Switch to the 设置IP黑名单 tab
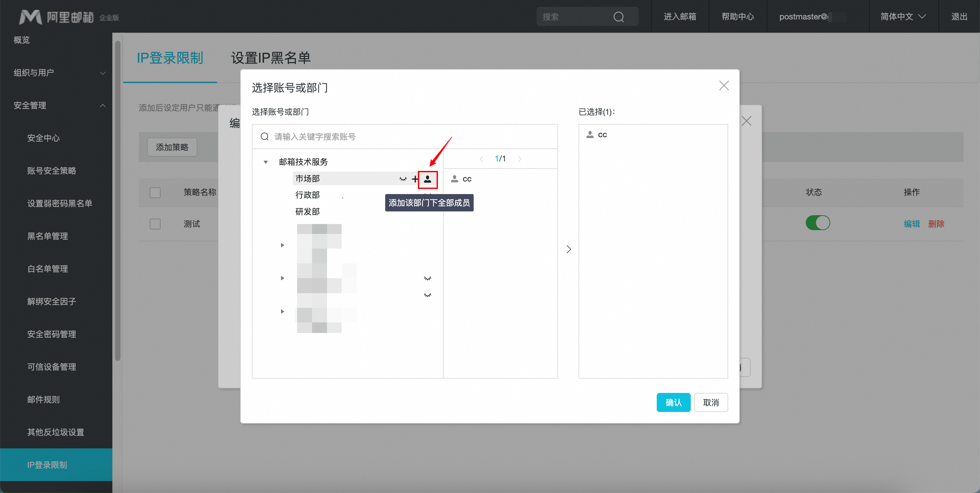The height and width of the screenshot is (493, 980). pos(271,58)
